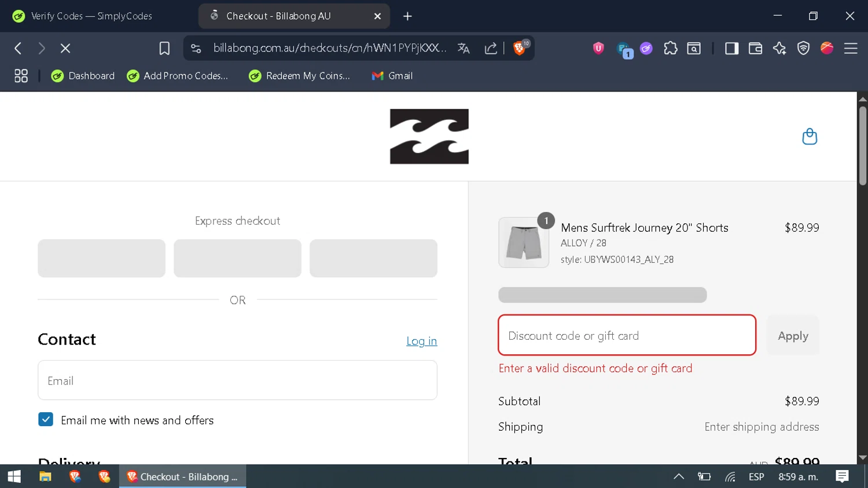Select the Checkout - Billabong AU tab
The height and width of the screenshot is (488, 868).
294,16
